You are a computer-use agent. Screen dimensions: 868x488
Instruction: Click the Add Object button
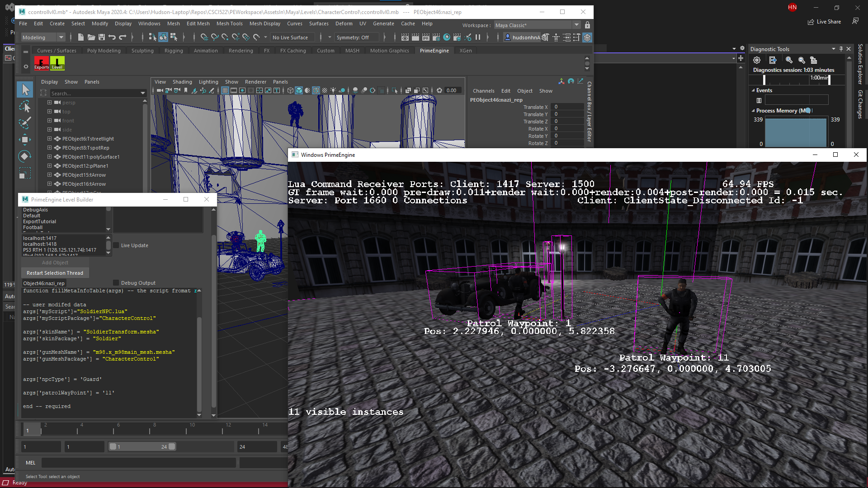55,263
